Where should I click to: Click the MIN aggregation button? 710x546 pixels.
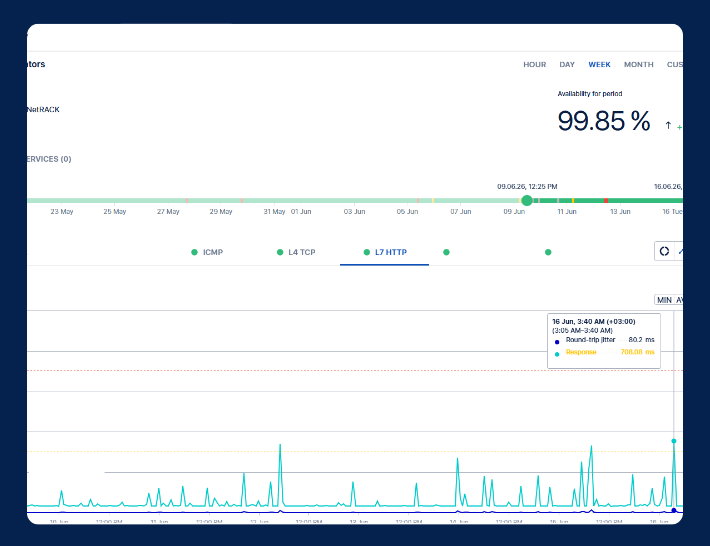664,300
